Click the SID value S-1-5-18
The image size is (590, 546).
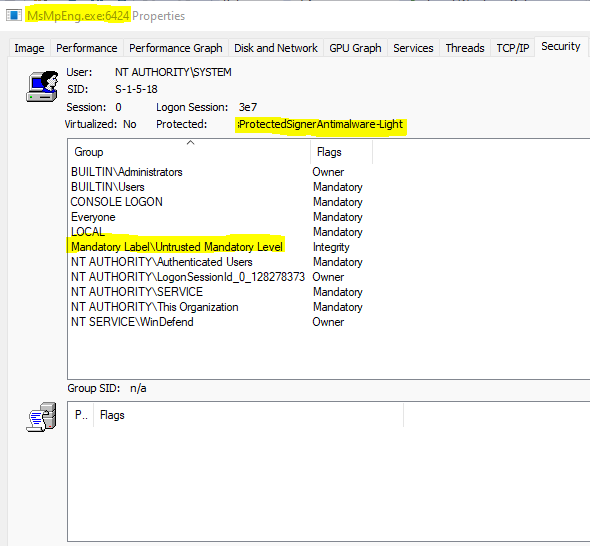click(136, 89)
